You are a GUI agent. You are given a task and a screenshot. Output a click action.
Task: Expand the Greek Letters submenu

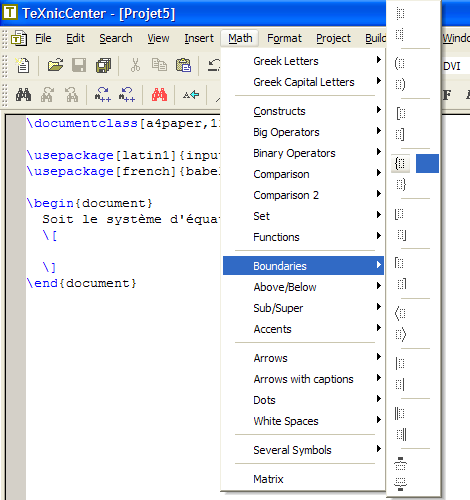click(x=303, y=61)
